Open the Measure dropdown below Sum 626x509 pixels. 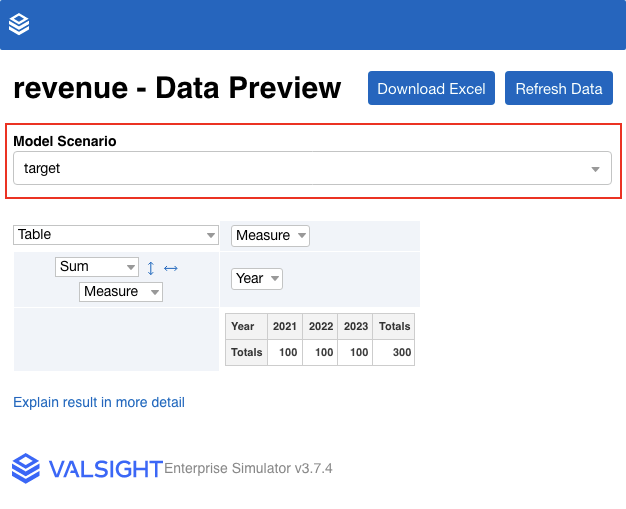point(121,292)
